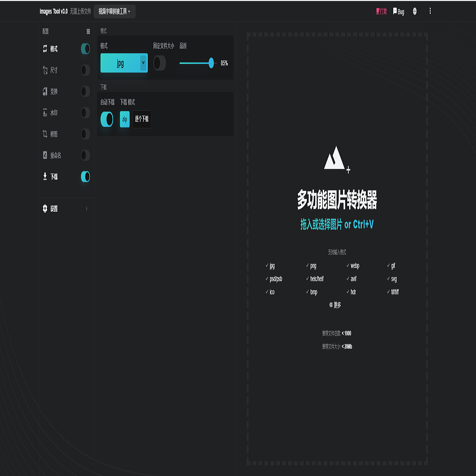Turn on the 修剪 crop toggle
Viewport: 476px width, 476px height.
[x=85, y=134]
